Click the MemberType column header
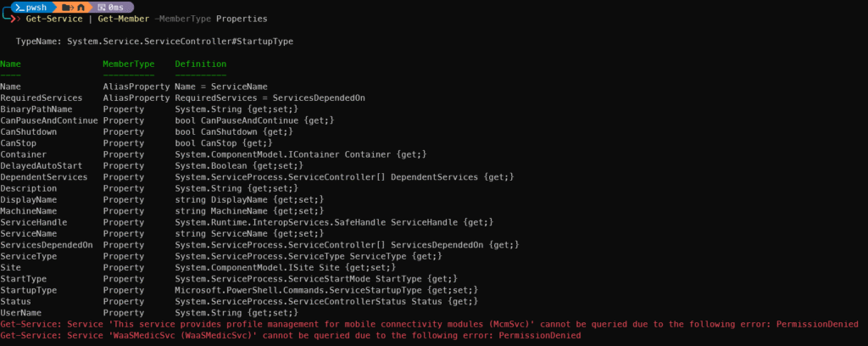Screen dimensions: 868x346 click(129, 64)
